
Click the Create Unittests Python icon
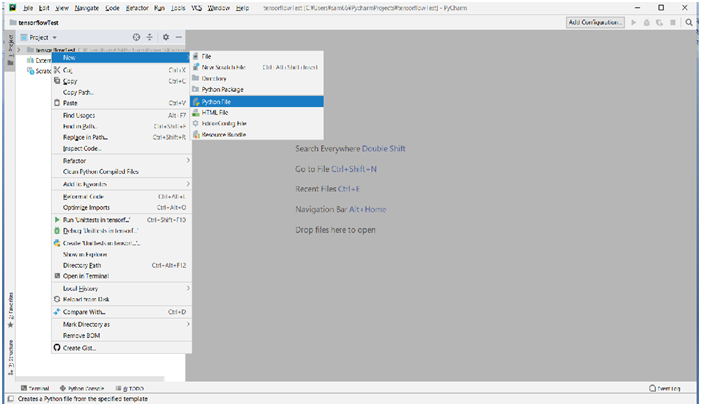[57, 243]
